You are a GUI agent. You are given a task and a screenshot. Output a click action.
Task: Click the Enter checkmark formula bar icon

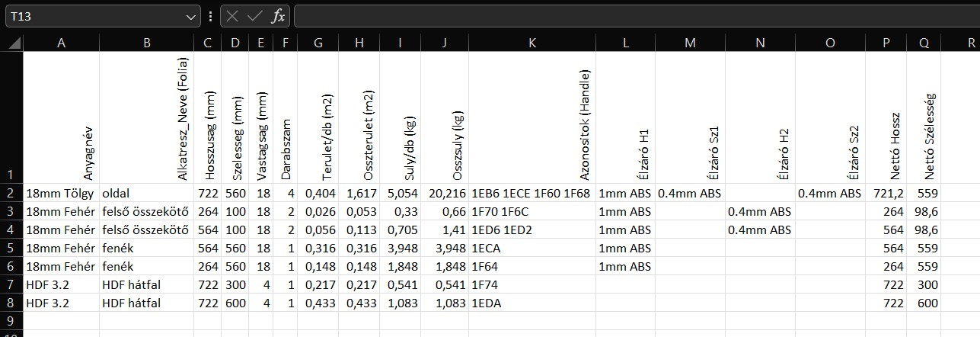pos(255,16)
